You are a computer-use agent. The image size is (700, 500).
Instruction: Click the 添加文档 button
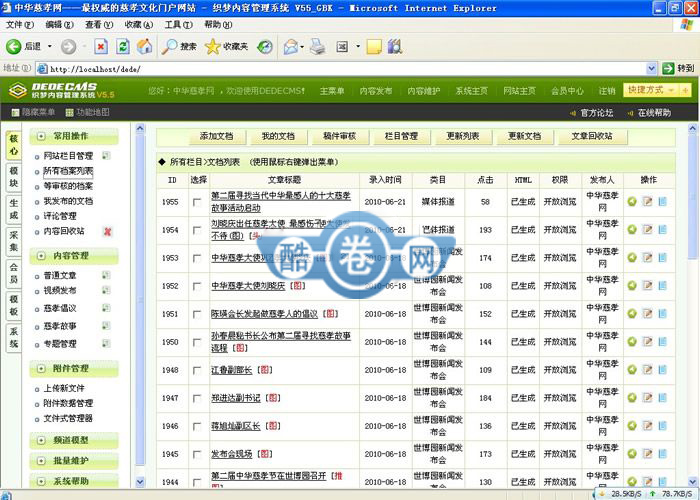217,137
